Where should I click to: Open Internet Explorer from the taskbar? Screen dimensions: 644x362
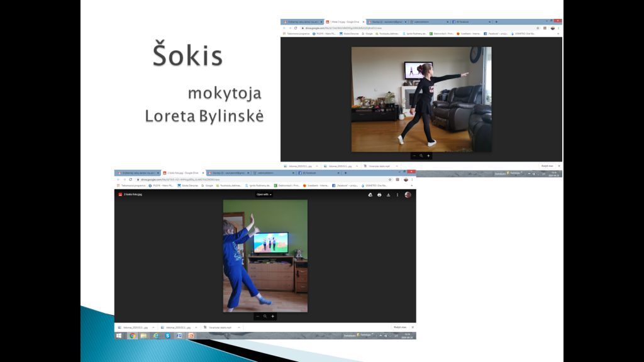pos(156,336)
